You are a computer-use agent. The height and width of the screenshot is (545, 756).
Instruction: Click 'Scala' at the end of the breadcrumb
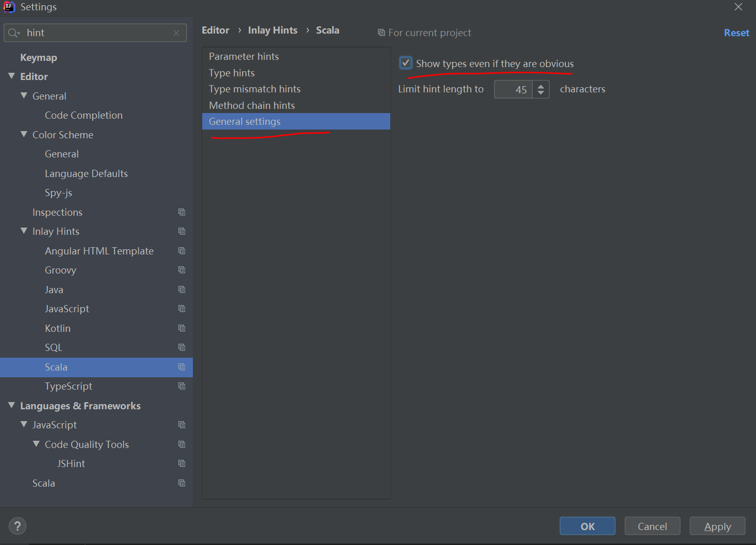coord(327,30)
